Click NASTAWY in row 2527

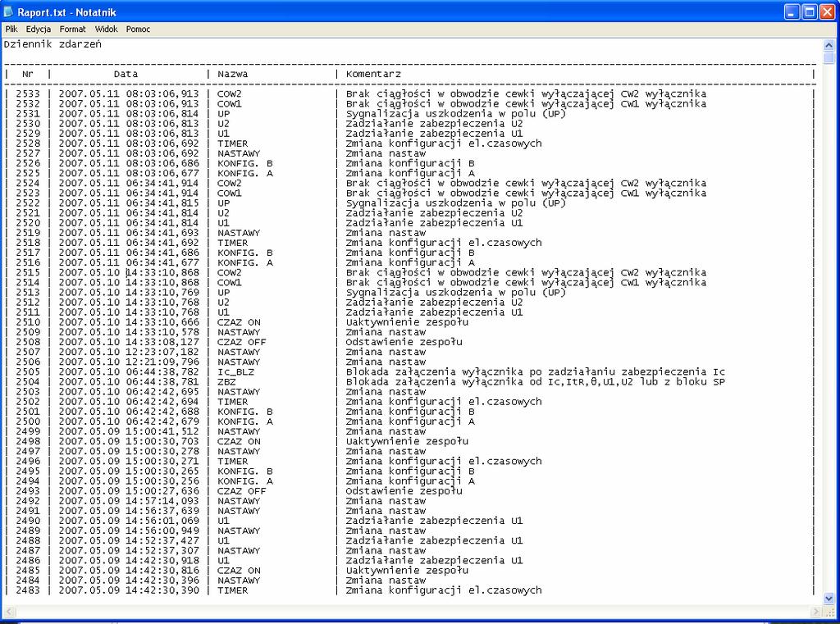coord(239,153)
